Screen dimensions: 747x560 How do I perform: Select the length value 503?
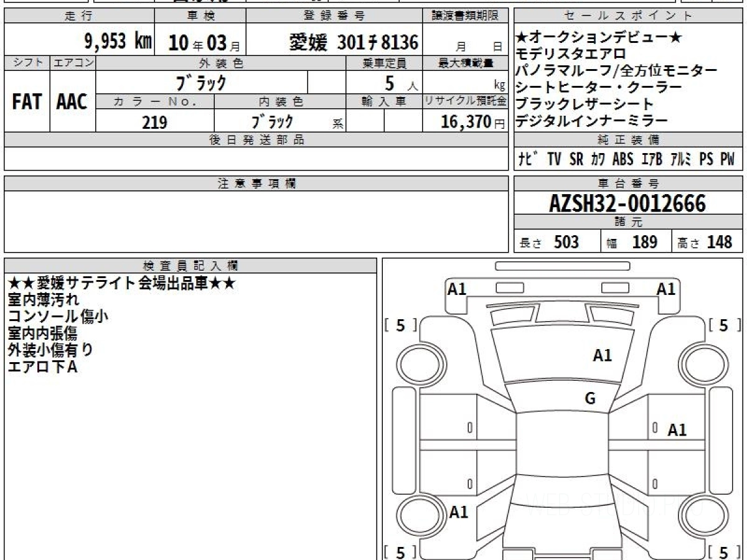(566, 242)
